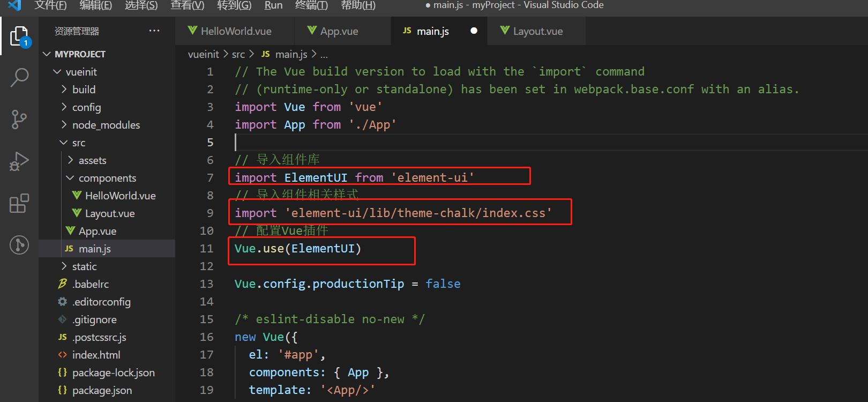
Task: Collapse the MYPROJECT root section
Action: 47,54
